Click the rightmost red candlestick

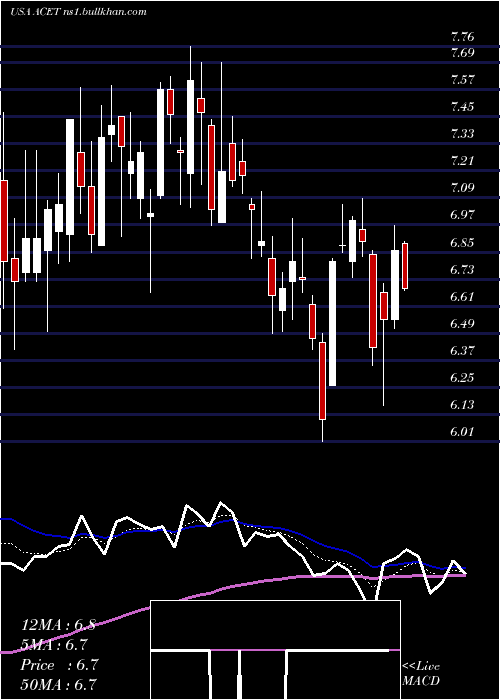(405, 266)
